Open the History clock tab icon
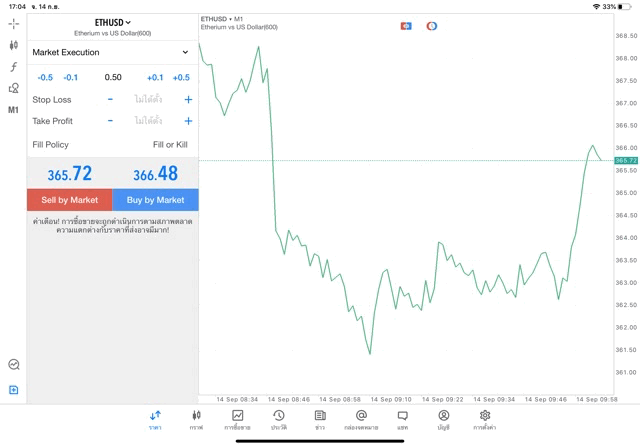Screen dimensions: 640x447 [x=278, y=419]
